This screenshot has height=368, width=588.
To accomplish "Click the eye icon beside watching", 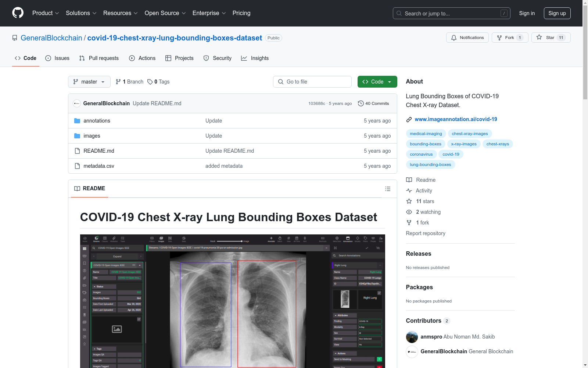I will coord(409,212).
